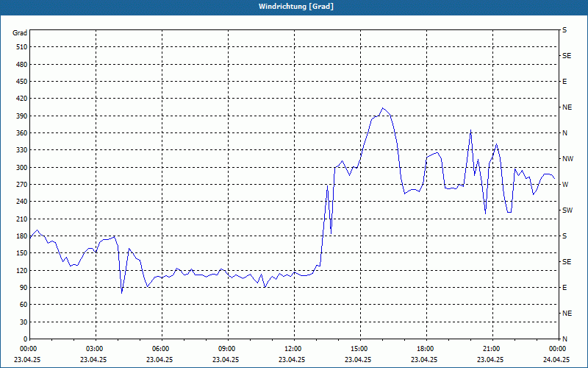Click the blue curve's highest peak near 16:00
588x368 pixels.
[x=382, y=108]
